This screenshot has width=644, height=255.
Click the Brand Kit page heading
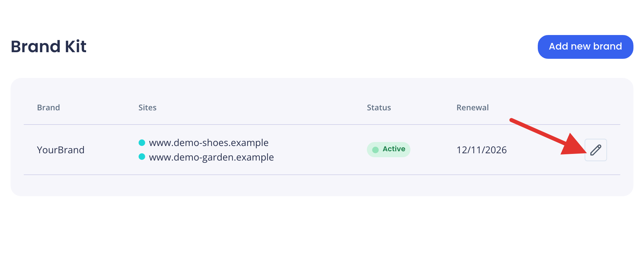(x=48, y=46)
